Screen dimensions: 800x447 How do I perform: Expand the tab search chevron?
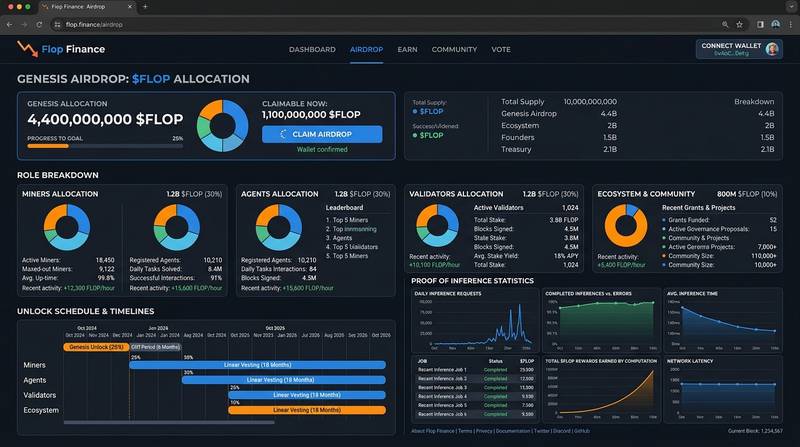[x=791, y=7]
